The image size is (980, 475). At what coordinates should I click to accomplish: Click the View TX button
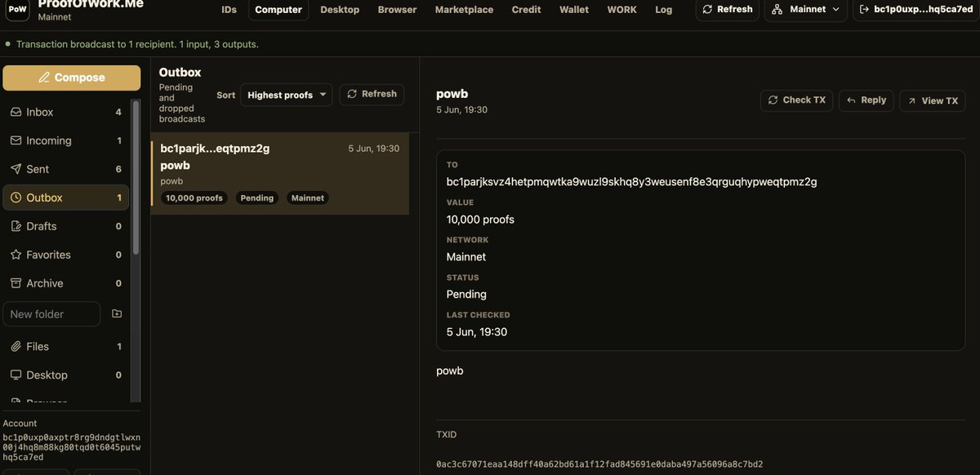(932, 100)
